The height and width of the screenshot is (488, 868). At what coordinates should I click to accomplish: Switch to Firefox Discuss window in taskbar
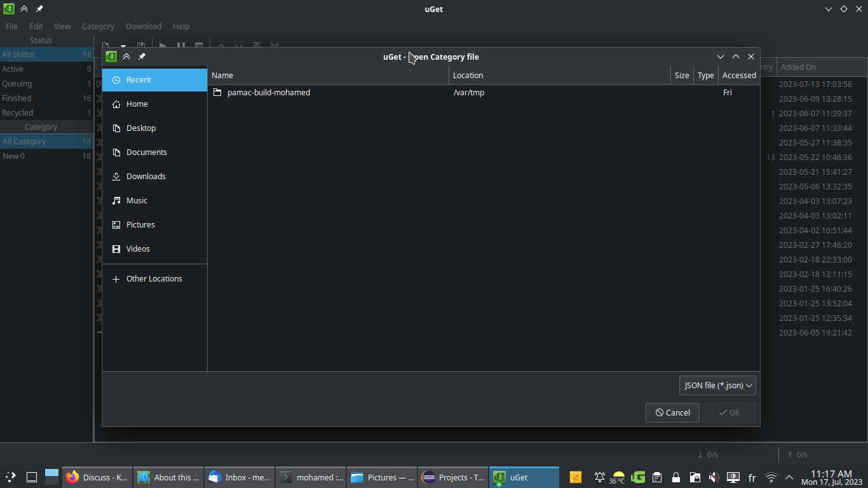click(97, 477)
